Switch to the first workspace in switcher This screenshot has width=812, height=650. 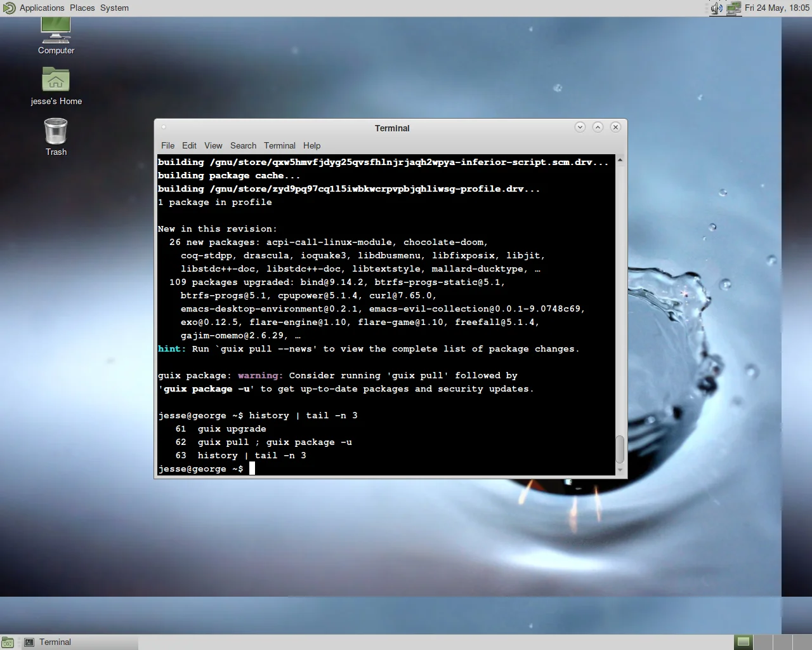pos(743,642)
